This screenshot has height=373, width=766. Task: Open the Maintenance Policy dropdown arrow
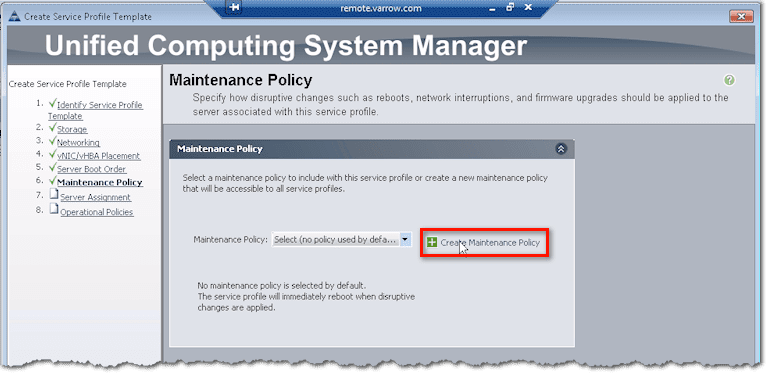pos(405,239)
